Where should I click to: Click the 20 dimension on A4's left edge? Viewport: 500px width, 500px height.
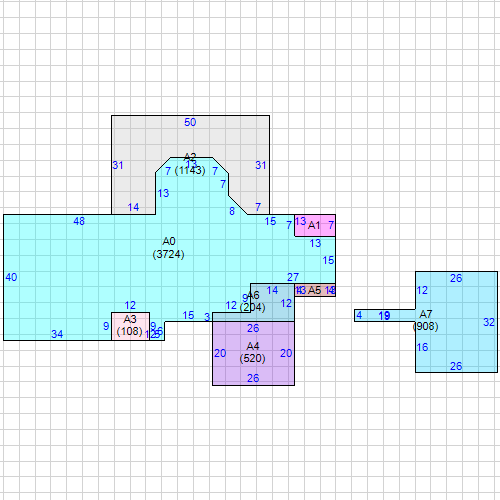click(x=220, y=353)
